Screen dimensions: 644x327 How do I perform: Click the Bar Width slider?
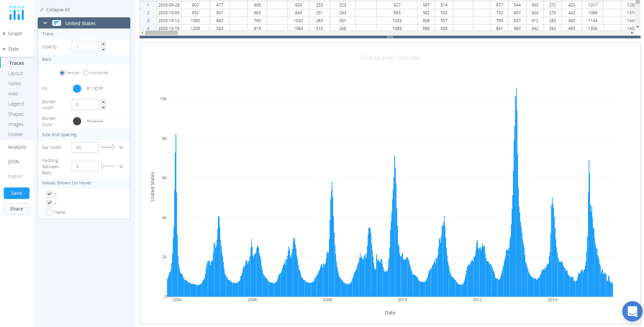click(108, 147)
